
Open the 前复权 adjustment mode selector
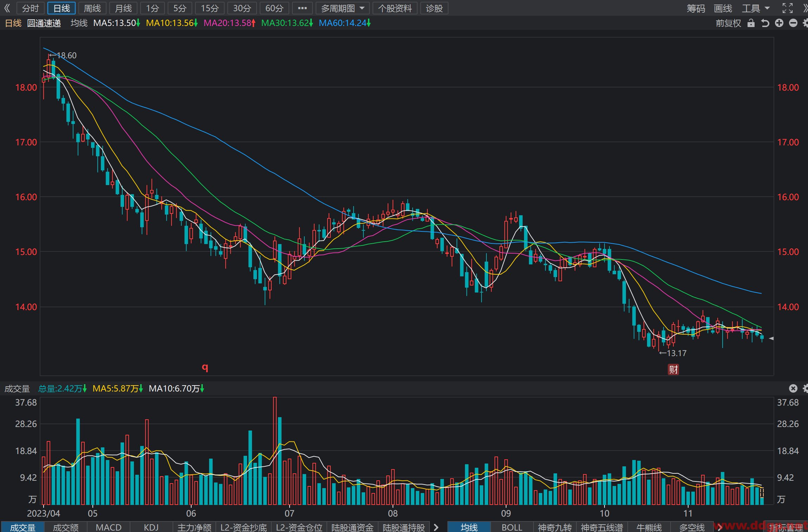click(x=728, y=23)
